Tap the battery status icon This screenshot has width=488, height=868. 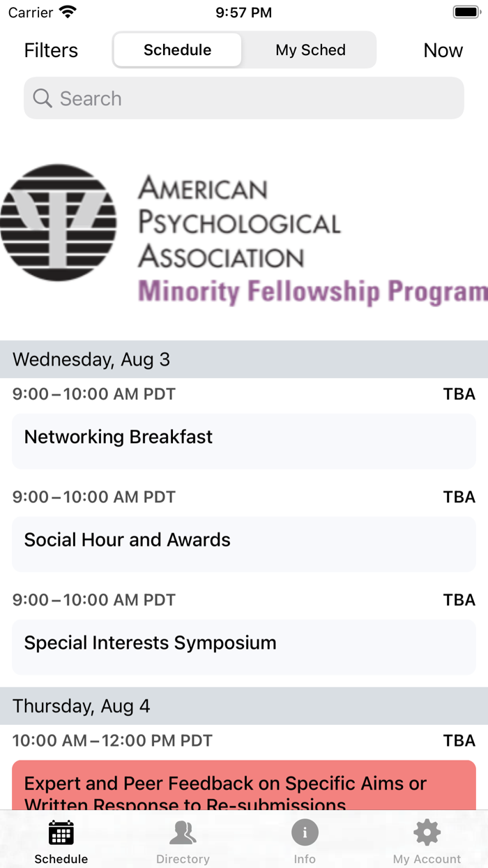tap(465, 13)
